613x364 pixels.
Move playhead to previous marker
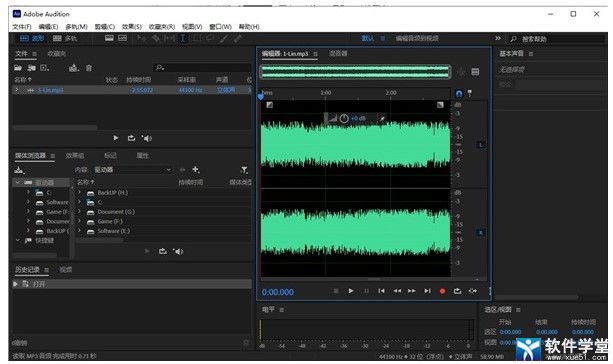point(382,291)
